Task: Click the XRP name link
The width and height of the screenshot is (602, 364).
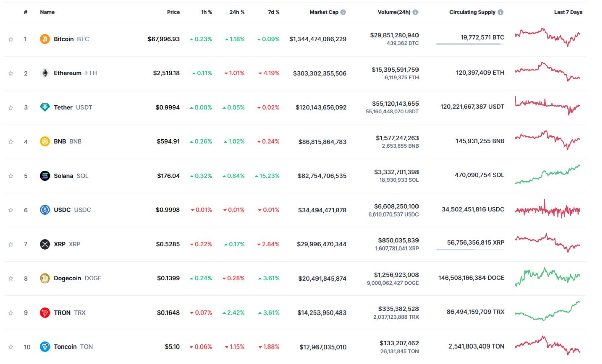Action: click(x=60, y=244)
